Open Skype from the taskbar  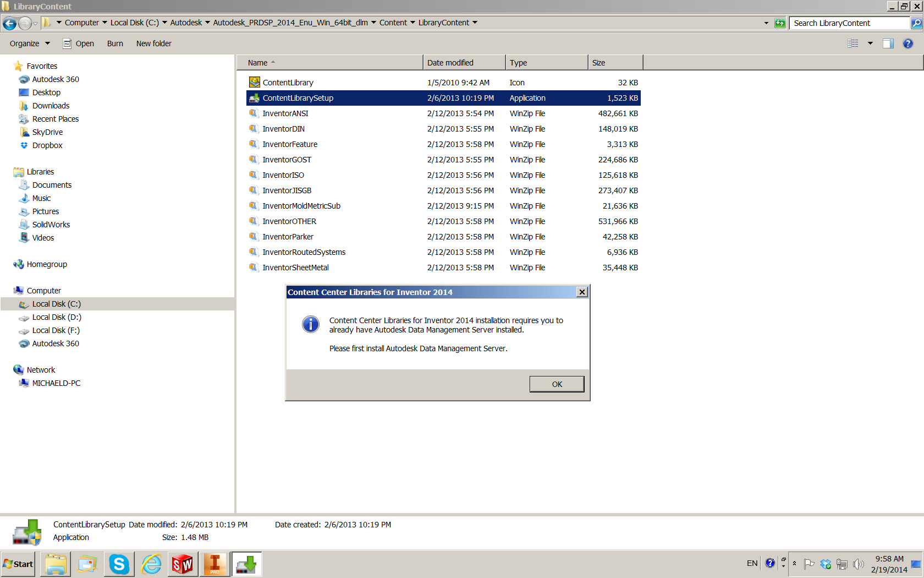119,564
